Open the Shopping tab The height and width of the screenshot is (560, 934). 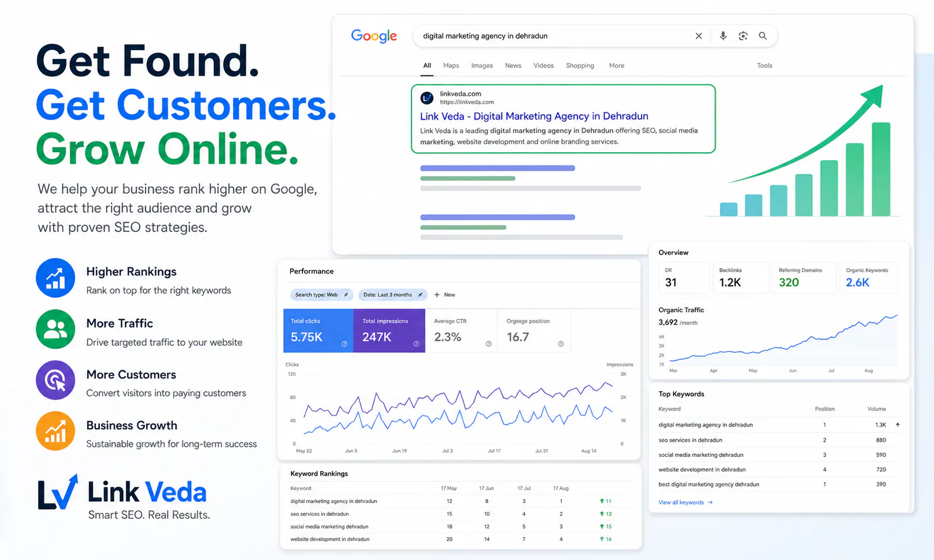580,66
